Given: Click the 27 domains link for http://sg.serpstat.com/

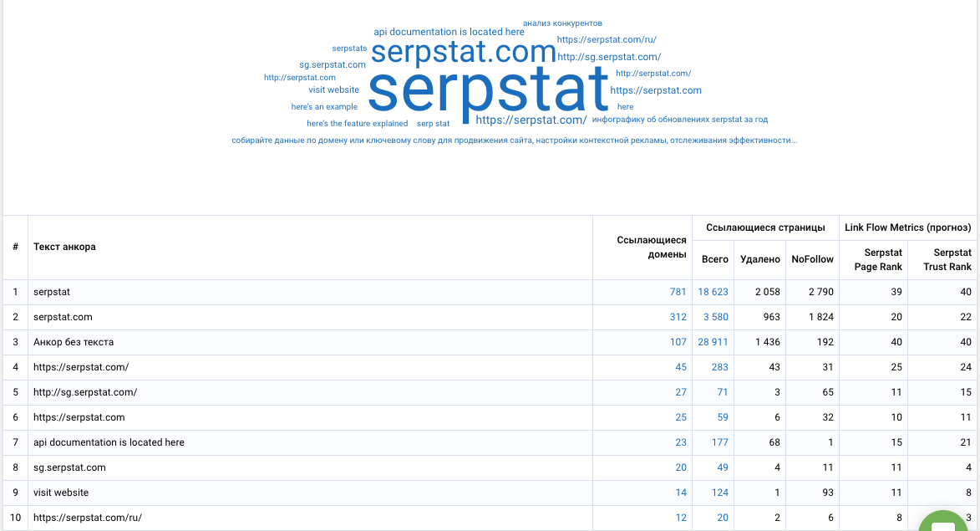Looking at the screenshot, I should (x=681, y=392).
